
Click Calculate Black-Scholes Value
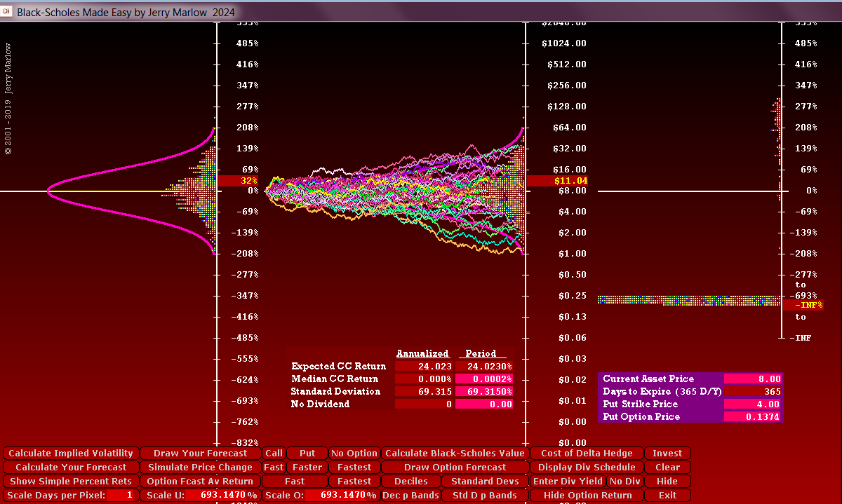click(x=455, y=454)
